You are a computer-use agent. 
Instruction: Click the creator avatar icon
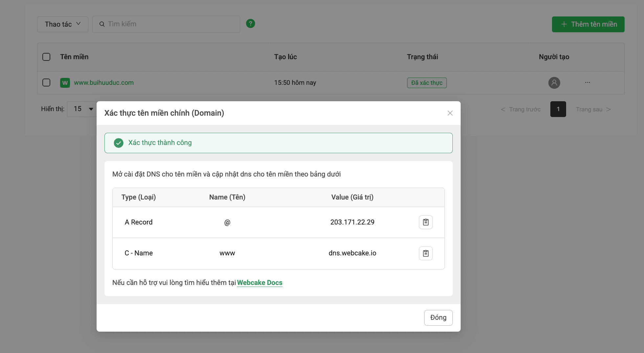tap(554, 83)
